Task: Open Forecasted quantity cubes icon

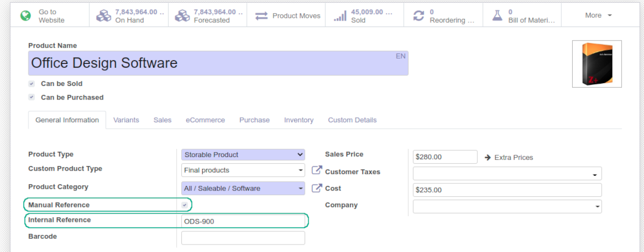Action: [182, 16]
